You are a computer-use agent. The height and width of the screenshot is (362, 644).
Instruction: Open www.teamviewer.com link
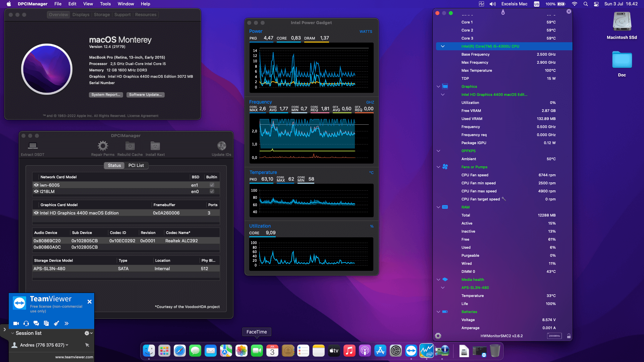pyautogui.click(x=74, y=357)
